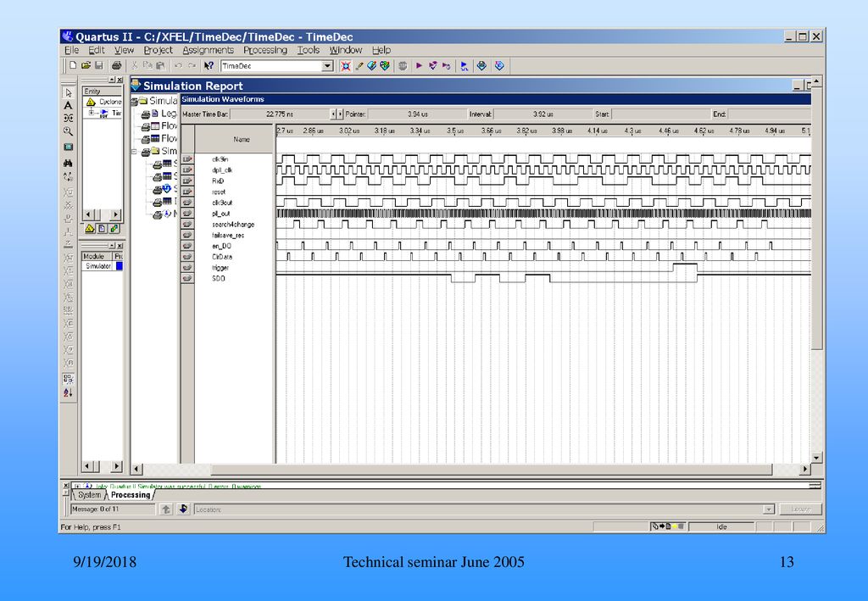
Task: Click the SDO signal name
Action: 219,278
